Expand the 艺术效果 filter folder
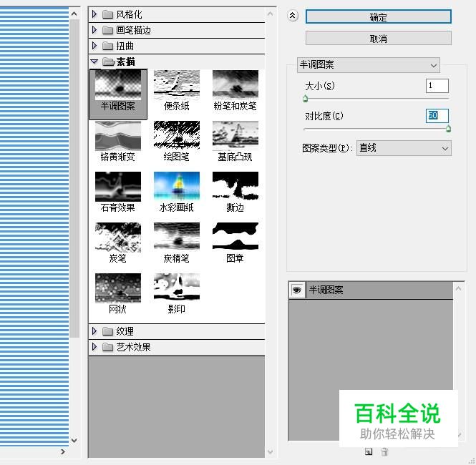This screenshot has width=476, height=465. tap(94, 347)
